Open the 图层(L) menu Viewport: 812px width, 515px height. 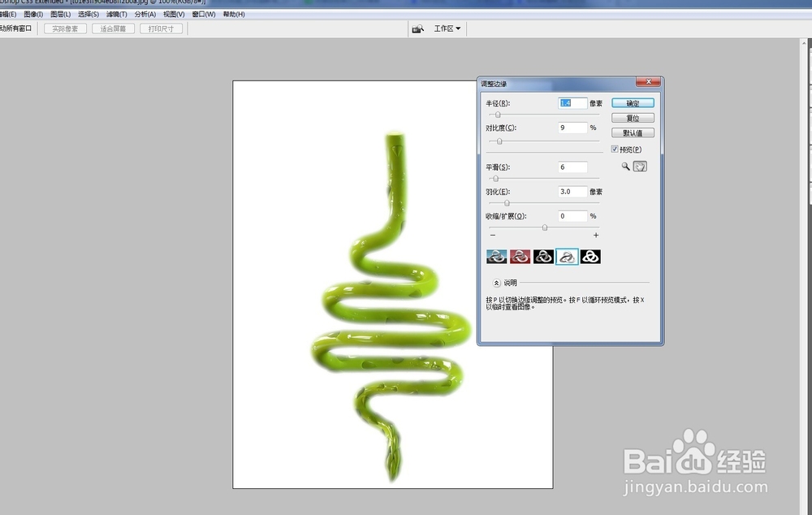[x=61, y=14]
